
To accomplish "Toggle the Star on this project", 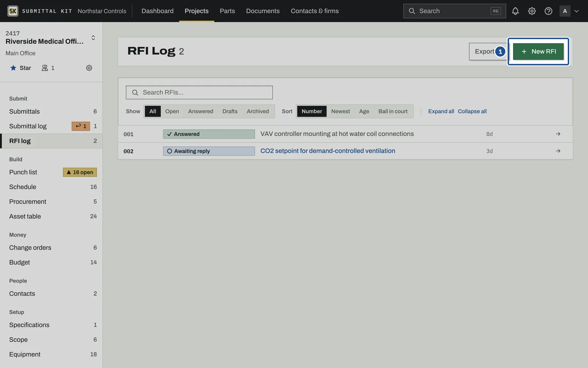I will click(x=21, y=68).
